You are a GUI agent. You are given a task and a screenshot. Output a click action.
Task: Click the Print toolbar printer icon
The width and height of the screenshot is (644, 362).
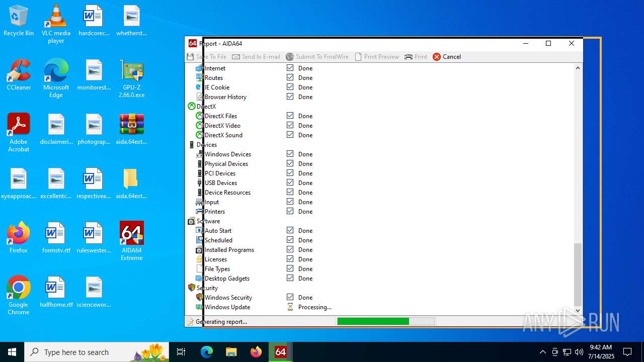click(x=409, y=57)
